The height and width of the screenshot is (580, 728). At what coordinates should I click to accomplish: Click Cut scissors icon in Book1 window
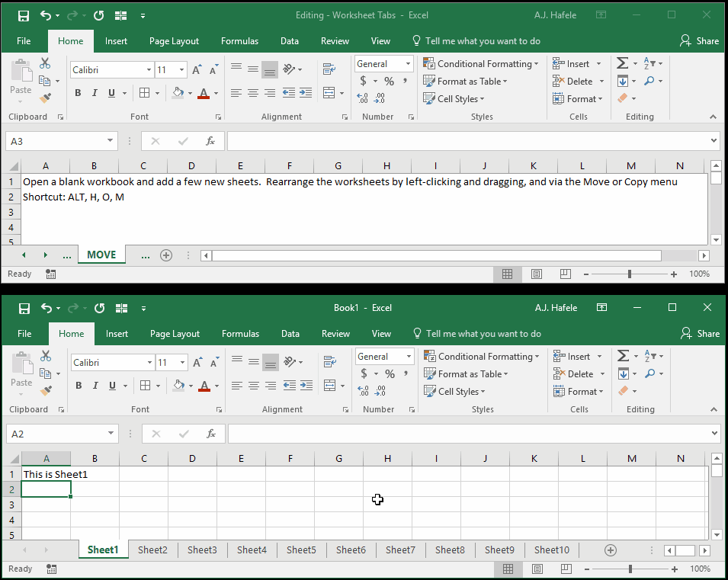coord(46,356)
